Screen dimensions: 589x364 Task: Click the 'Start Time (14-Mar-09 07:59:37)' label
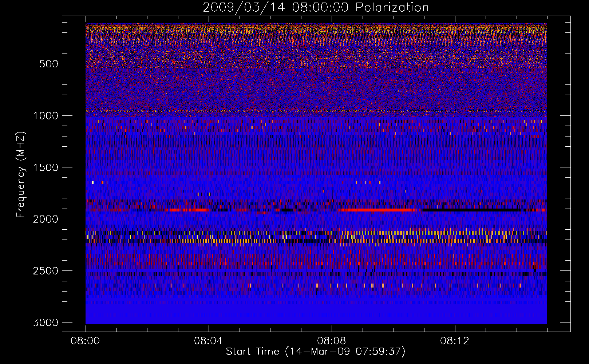point(316,352)
